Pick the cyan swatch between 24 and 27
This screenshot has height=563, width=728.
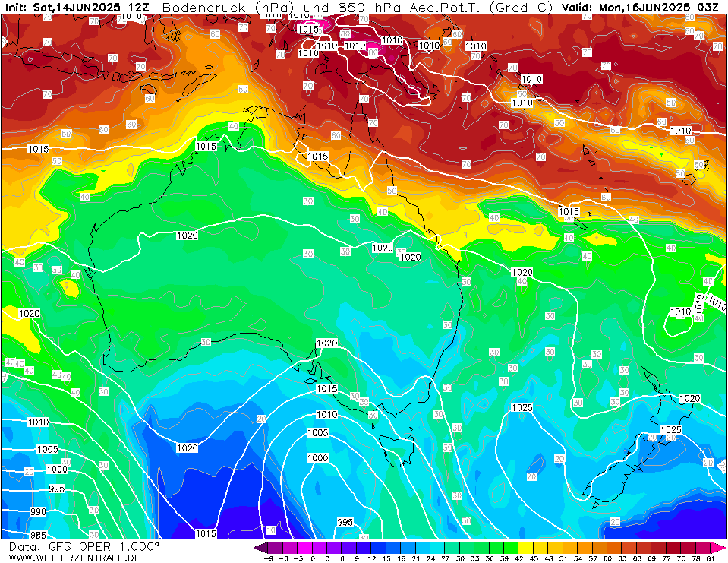[x=438, y=547]
